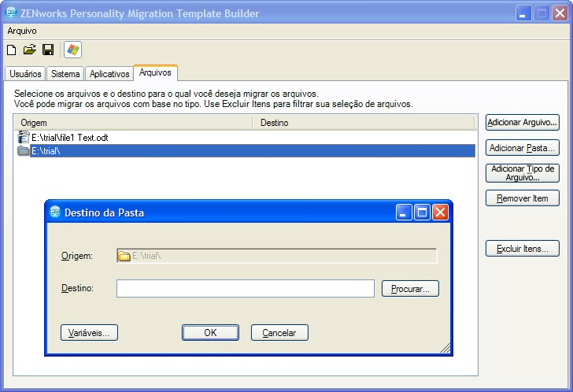Click Cancelar in the dialog

279,333
